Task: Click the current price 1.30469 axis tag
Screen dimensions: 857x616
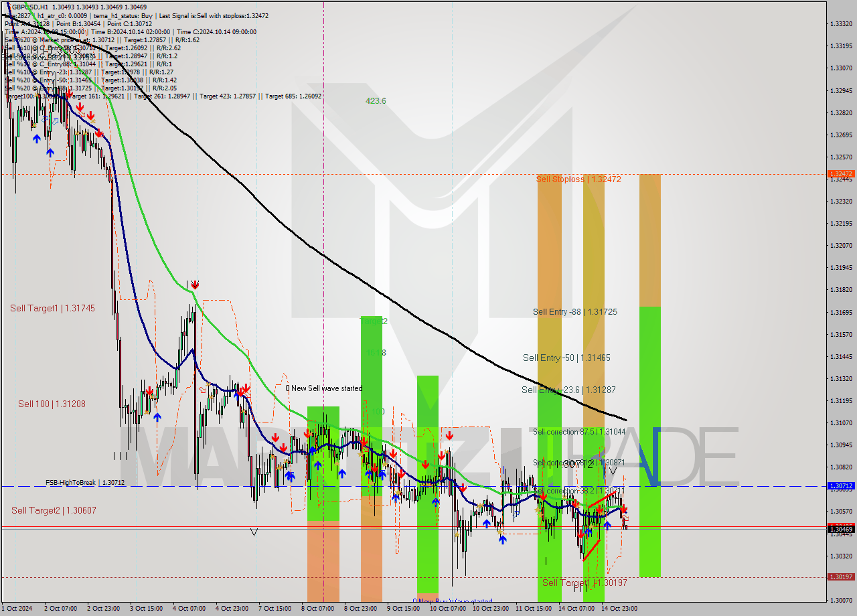Action: (841, 530)
